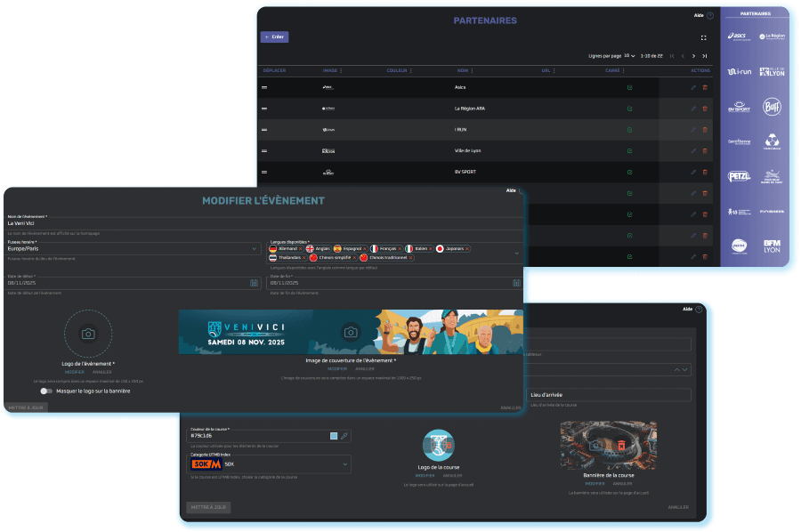
Task: Go to the next page of partners
Action: [692, 55]
